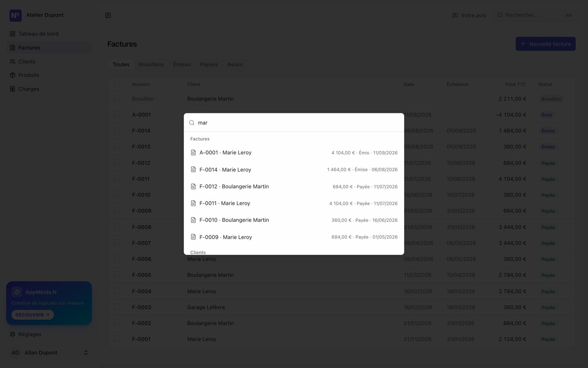Image resolution: width=588 pixels, height=368 pixels.
Task: Click the Clients people icon
Action: (12, 61)
